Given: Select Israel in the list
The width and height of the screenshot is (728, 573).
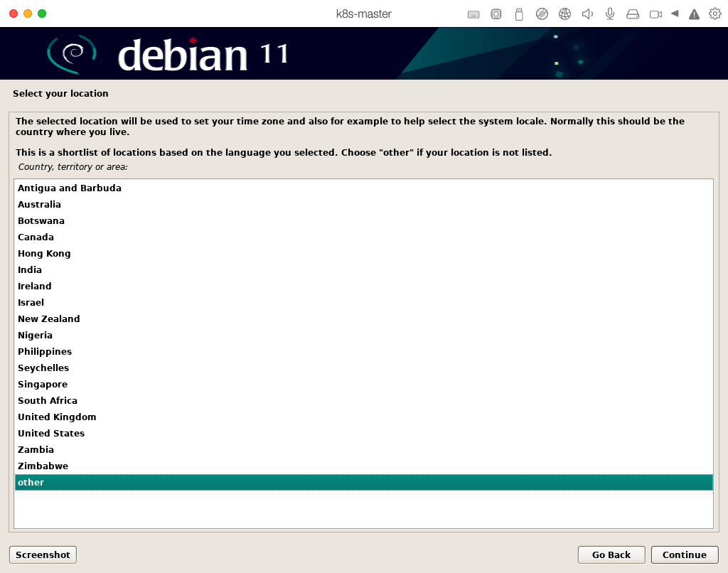Looking at the screenshot, I should [x=363, y=302].
